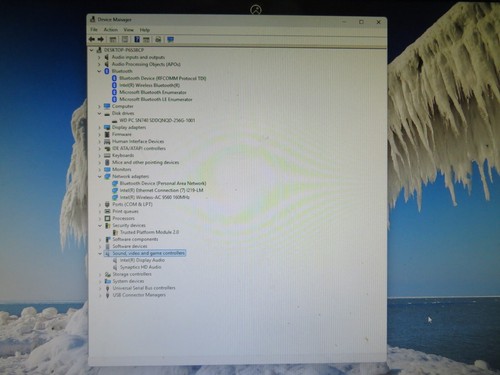Image resolution: width=500 pixels, height=375 pixels.
Task: Click the System devices category icon
Action: coord(107,281)
